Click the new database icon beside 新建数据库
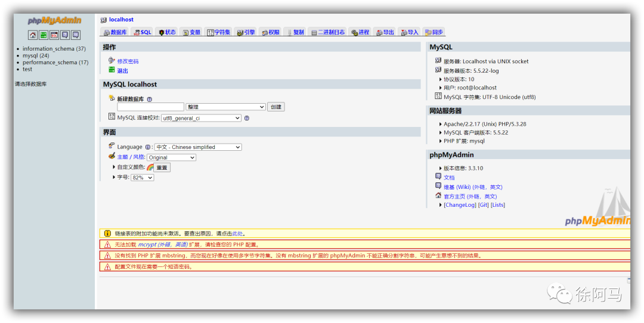This screenshot has height=323, width=644. 112,98
